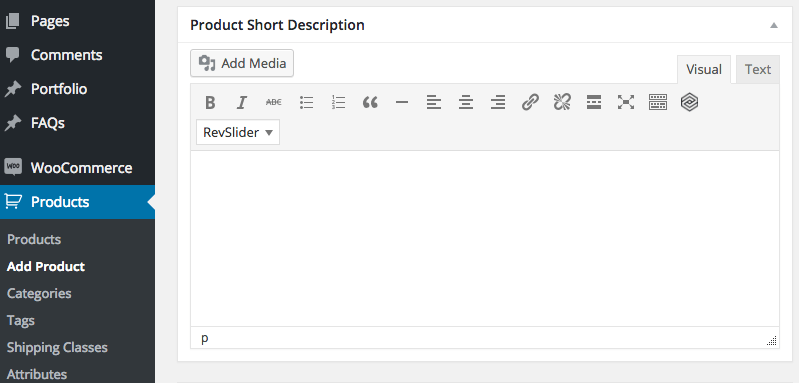Toggle bold formatting in editor toolbar

click(x=210, y=102)
